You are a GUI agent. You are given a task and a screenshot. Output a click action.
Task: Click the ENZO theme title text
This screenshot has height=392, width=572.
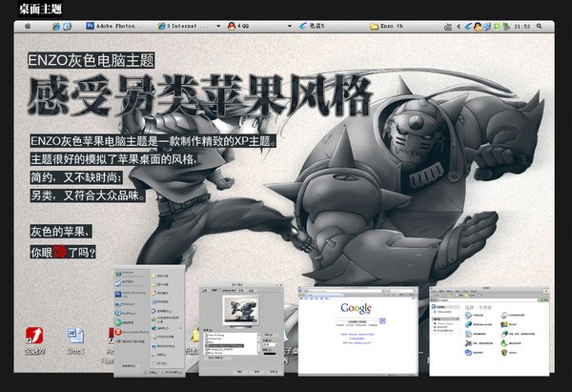pyautogui.click(x=92, y=59)
